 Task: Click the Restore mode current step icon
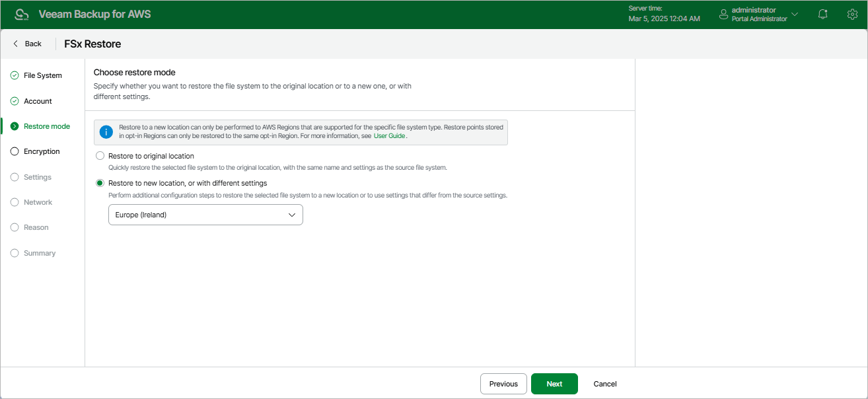(15, 126)
